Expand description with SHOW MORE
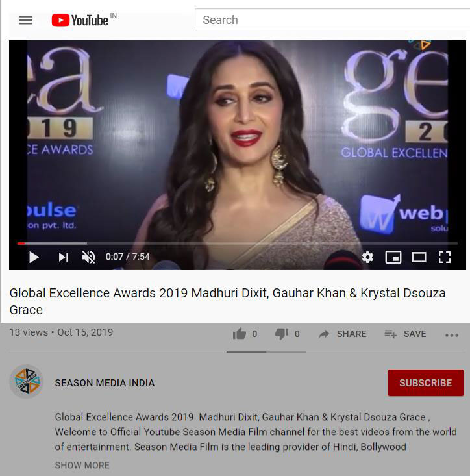The width and height of the screenshot is (470, 476). [x=82, y=465]
